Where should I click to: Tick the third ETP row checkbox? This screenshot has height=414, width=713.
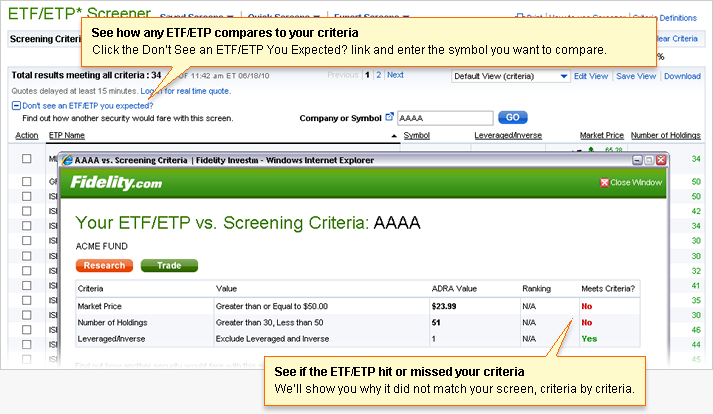coord(27,196)
